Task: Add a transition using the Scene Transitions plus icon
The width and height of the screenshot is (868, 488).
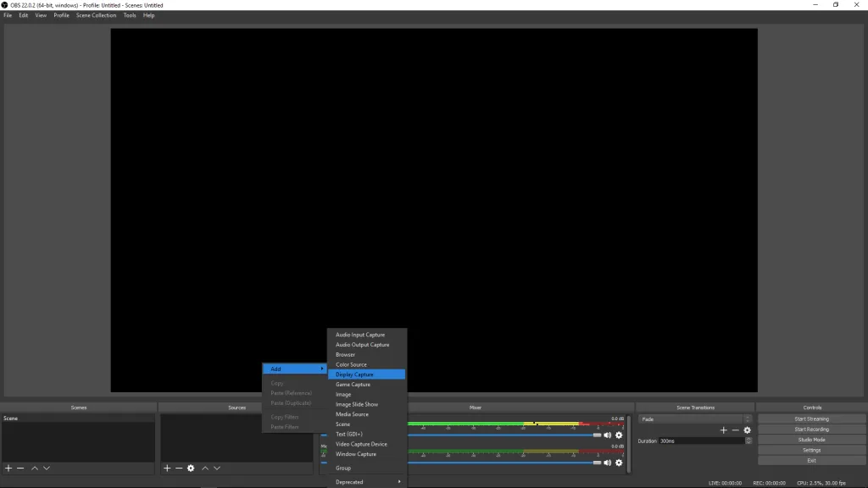Action: [x=723, y=430]
